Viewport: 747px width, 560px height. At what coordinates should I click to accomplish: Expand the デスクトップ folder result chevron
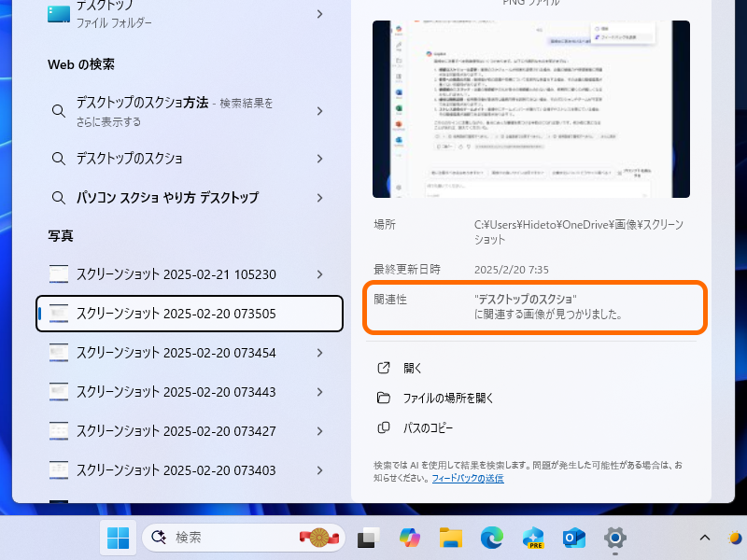pos(317,14)
